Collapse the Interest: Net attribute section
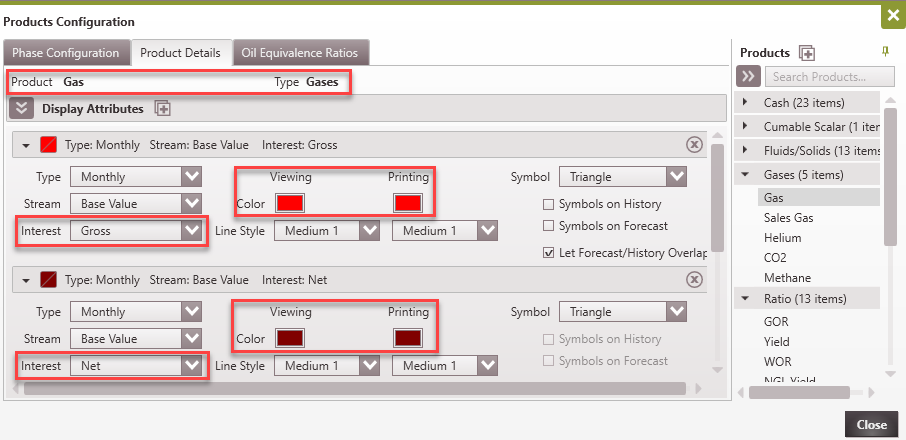 click(x=25, y=281)
